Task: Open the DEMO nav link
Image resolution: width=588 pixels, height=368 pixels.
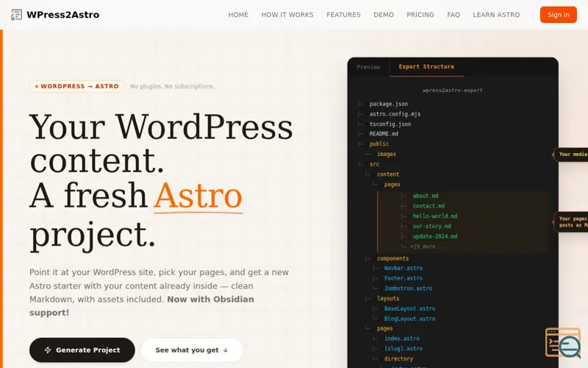Action: pyautogui.click(x=384, y=15)
